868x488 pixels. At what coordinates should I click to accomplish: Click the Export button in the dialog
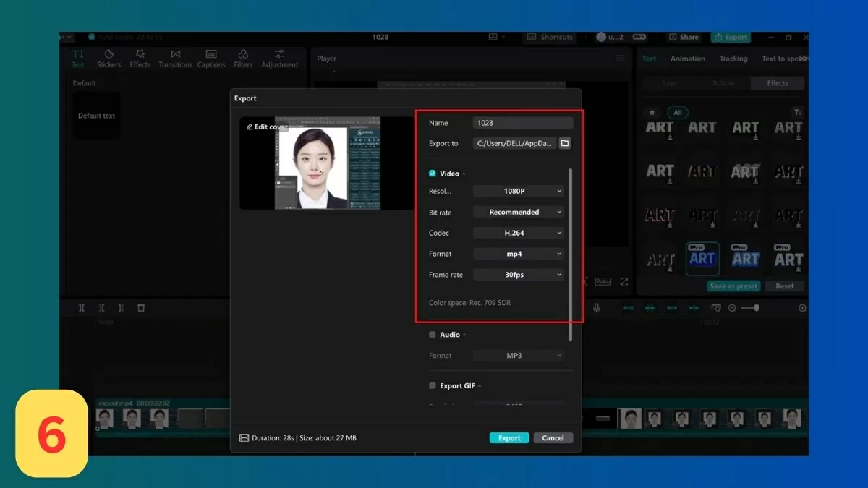point(509,437)
